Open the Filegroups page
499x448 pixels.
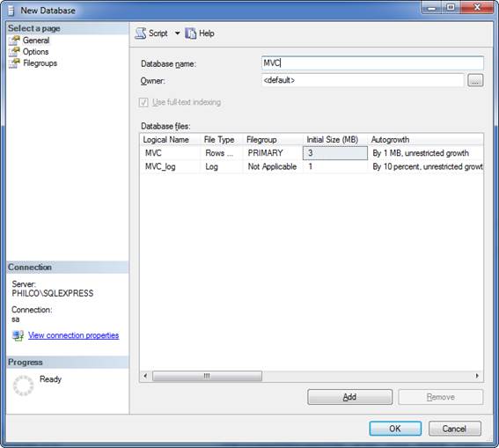pos(40,63)
